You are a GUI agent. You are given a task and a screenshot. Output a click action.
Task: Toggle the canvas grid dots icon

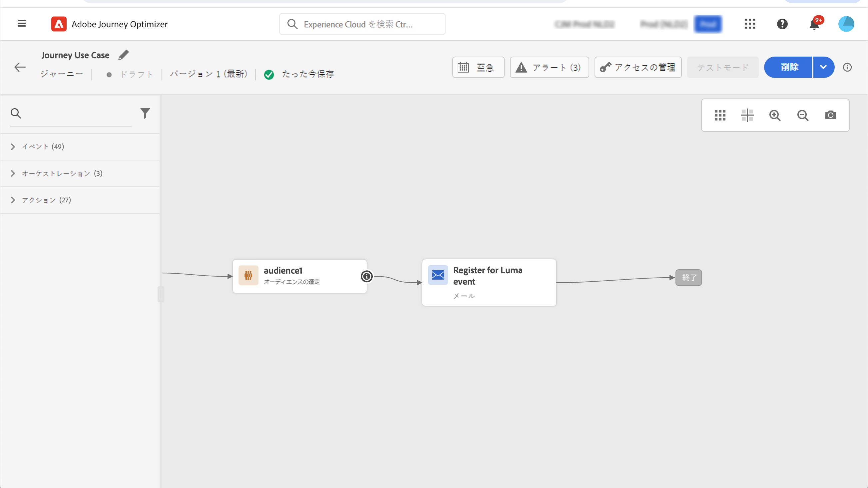pos(720,115)
